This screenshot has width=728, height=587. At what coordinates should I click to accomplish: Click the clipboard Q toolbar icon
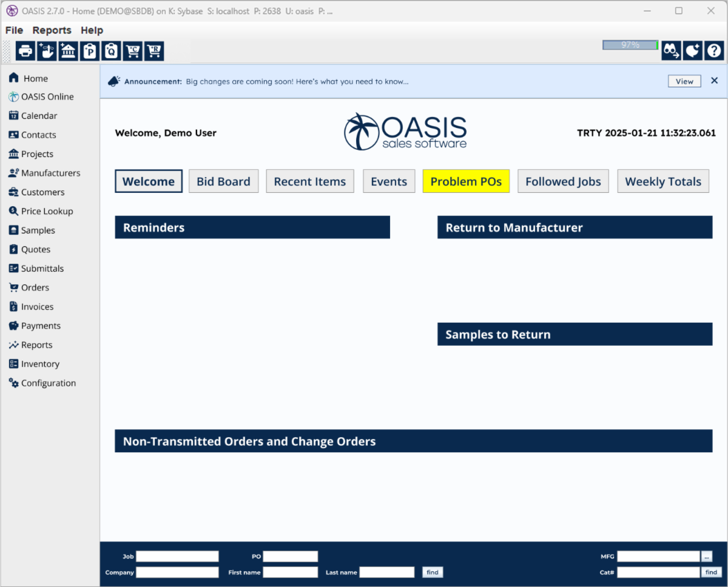(111, 52)
